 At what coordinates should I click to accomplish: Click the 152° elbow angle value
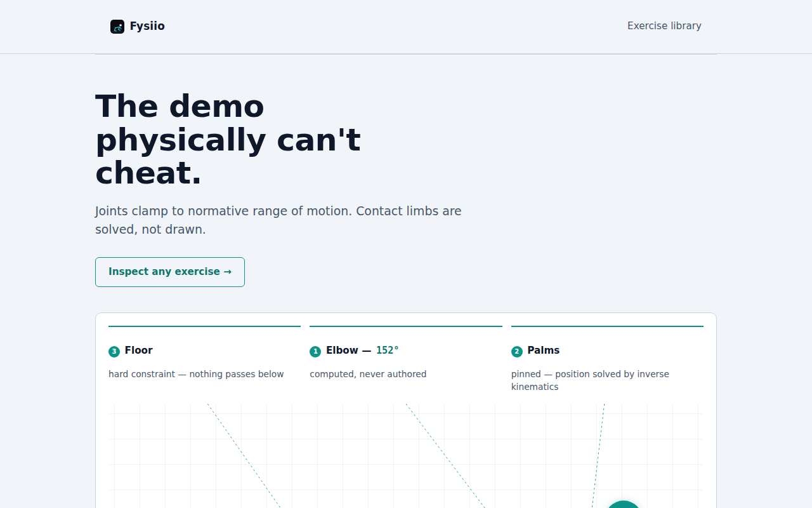[387, 351]
